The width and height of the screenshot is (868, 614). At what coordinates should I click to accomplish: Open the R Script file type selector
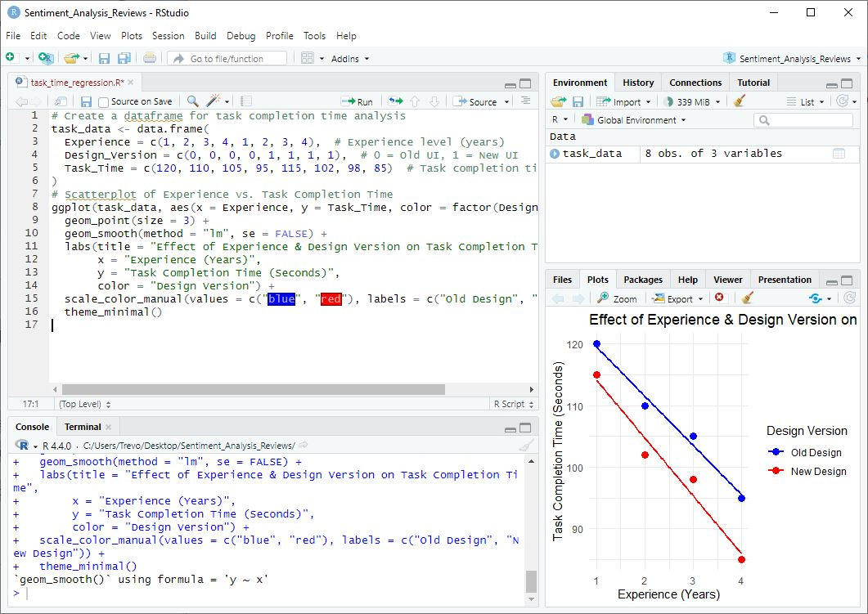coord(514,405)
